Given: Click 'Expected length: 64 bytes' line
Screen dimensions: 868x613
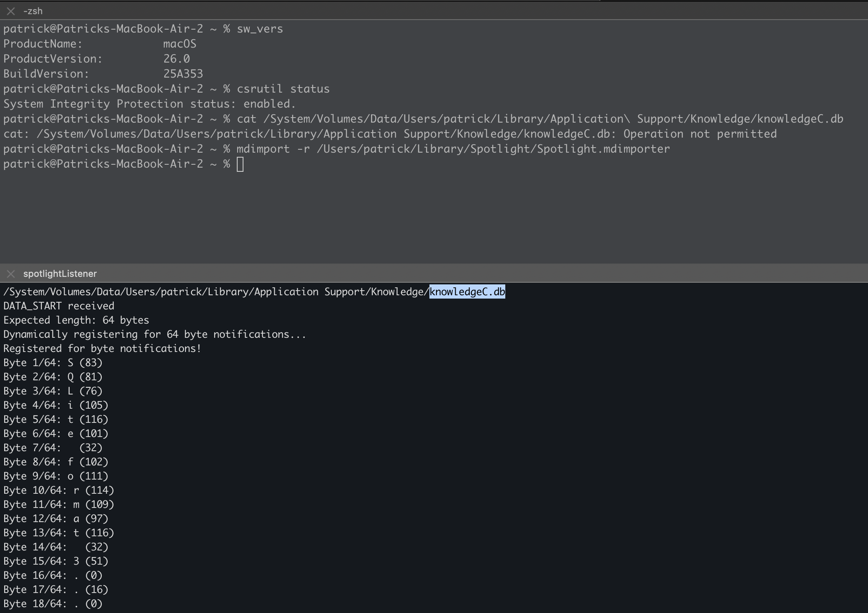Looking at the screenshot, I should (x=76, y=320).
